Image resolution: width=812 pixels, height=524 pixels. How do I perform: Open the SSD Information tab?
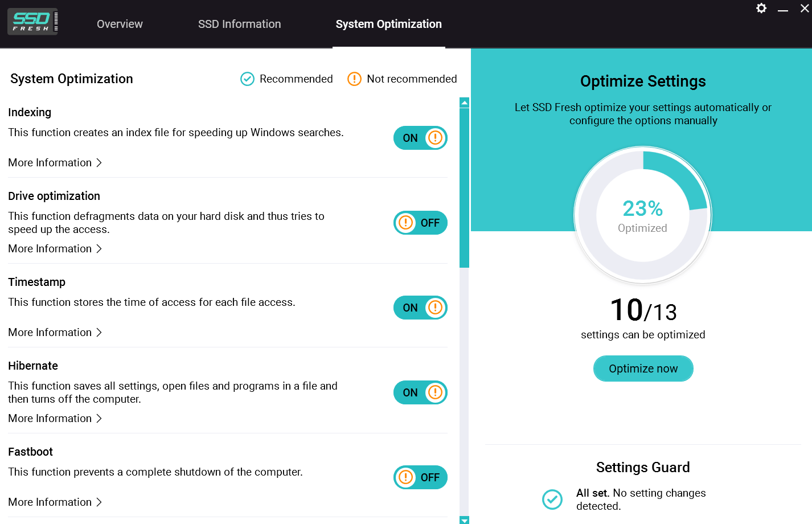coord(239,24)
